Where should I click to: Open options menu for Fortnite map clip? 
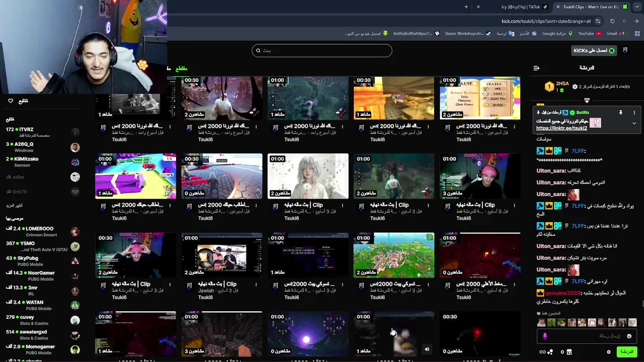coord(428,284)
